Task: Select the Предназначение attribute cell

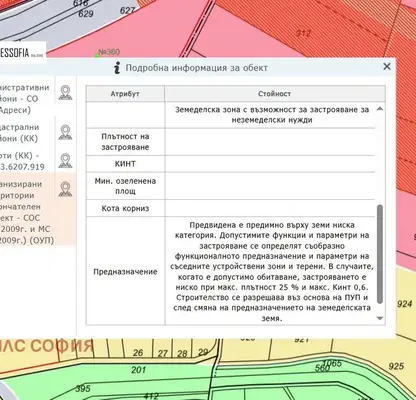Action: 125,271
